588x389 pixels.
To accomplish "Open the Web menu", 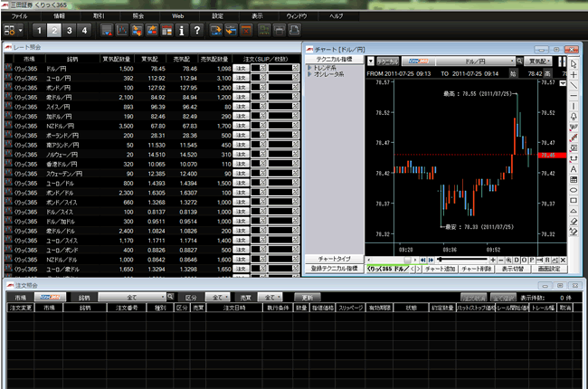I will pyautogui.click(x=177, y=16).
